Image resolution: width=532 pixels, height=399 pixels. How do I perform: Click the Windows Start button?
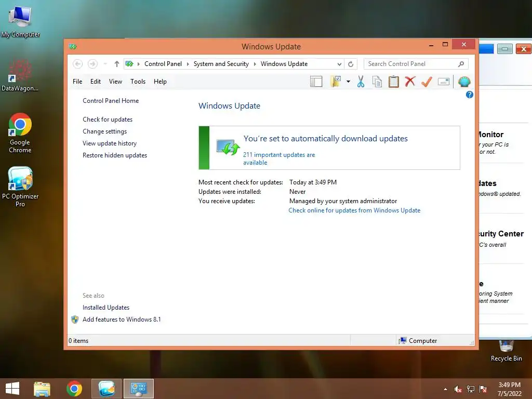pyautogui.click(x=12, y=389)
